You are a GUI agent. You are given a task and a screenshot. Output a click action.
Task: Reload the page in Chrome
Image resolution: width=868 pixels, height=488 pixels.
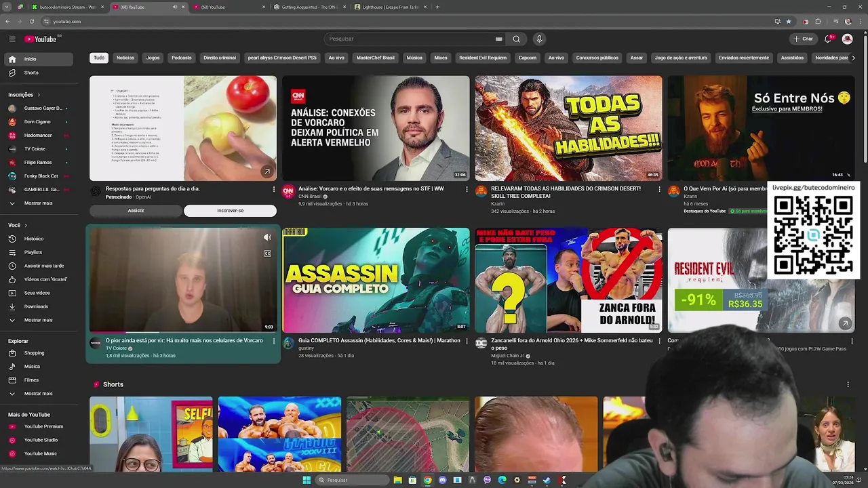(31, 21)
